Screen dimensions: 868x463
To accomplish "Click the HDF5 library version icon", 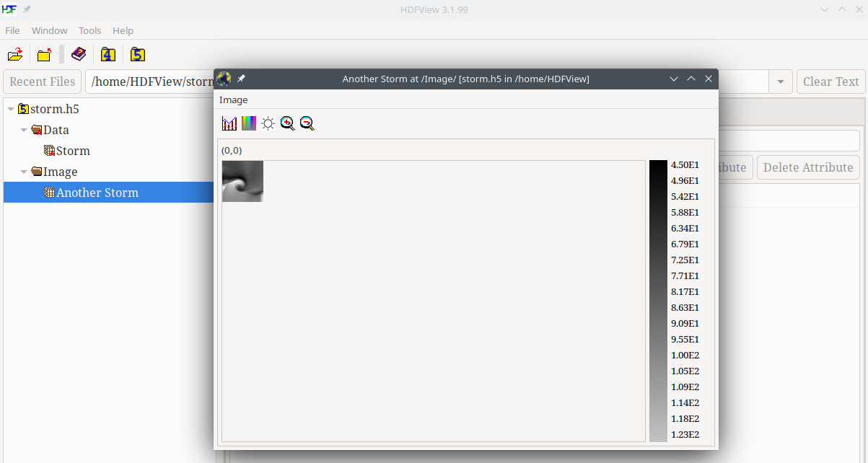I will (x=138, y=55).
